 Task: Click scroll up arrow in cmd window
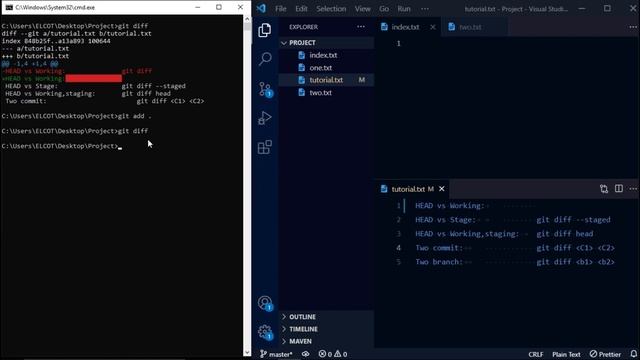tap(247, 19)
